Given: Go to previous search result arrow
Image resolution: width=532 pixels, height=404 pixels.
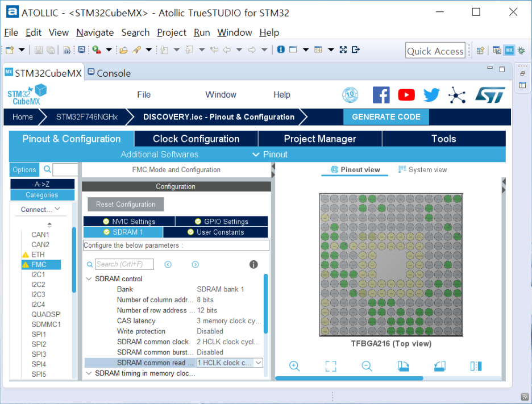Looking at the screenshot, I should pos(168,264).
